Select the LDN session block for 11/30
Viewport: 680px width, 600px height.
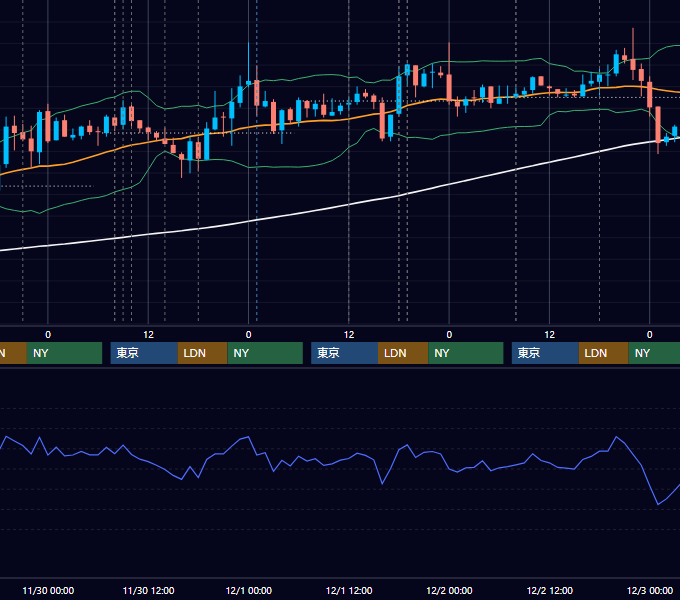point(203,353)
